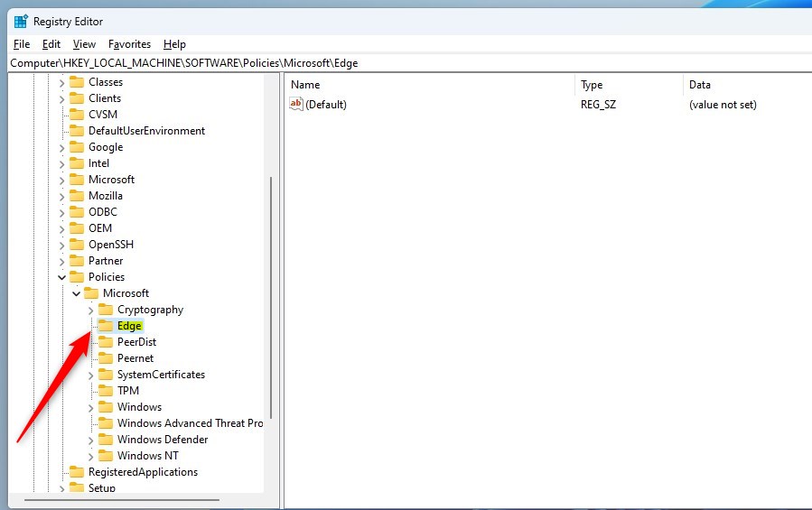Expand the Google key
The height and width of the screenshot is (510, 812).
[61, 148]
